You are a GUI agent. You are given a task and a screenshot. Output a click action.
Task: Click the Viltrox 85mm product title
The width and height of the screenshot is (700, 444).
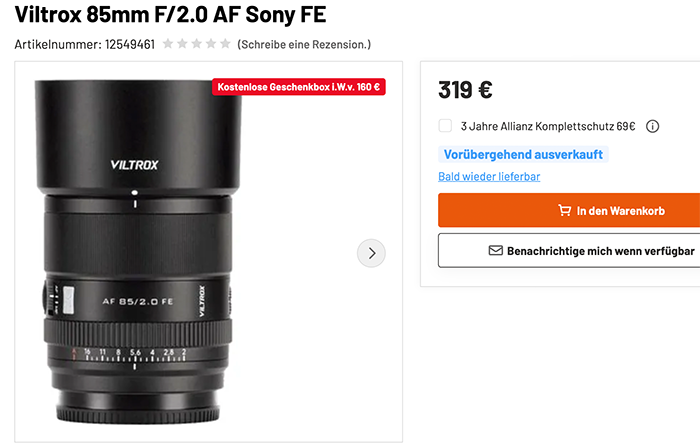tap(170, 15)
